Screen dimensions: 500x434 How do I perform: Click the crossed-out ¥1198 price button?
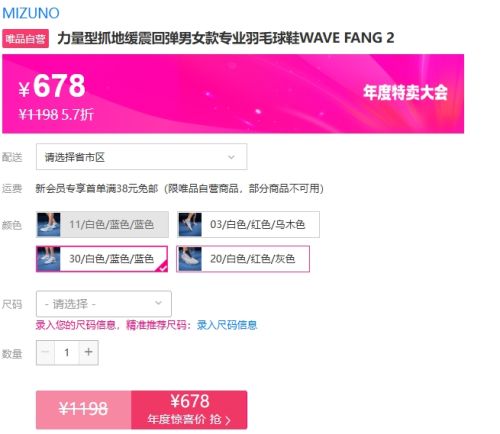(x=84, y=410)
